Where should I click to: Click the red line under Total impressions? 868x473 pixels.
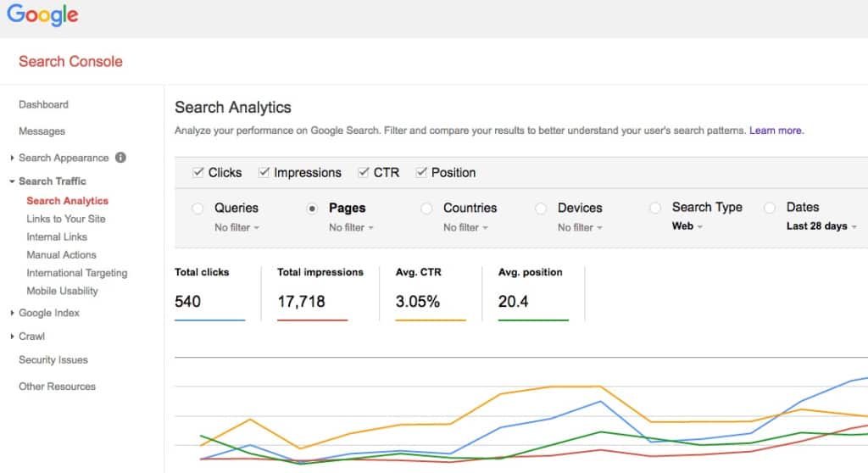(x=312, y=320)
